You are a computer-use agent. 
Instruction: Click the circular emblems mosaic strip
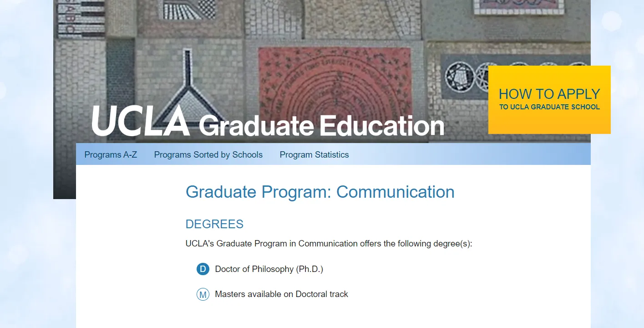click(x=464, y=75)
